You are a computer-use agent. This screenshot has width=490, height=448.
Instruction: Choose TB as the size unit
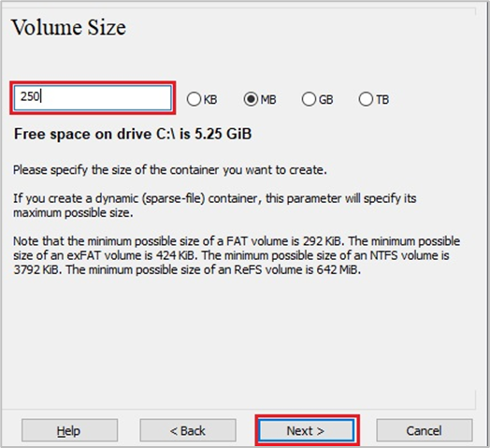pos(366,99)
